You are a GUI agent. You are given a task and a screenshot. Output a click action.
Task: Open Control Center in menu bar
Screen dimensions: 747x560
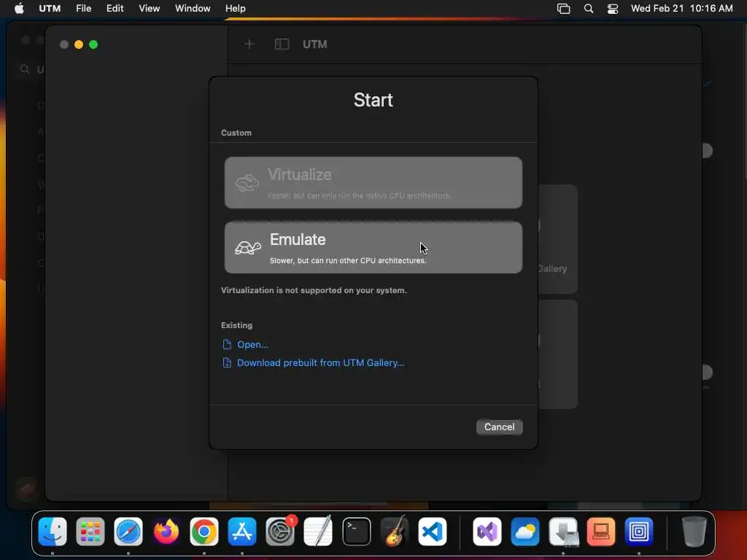pos(613,9)
